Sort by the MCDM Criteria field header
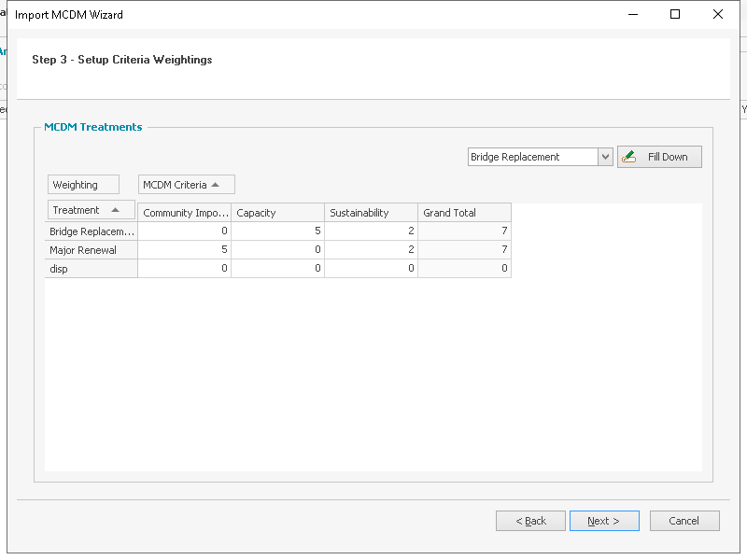The width and height of the screenshot is (747, 560). 186,185
